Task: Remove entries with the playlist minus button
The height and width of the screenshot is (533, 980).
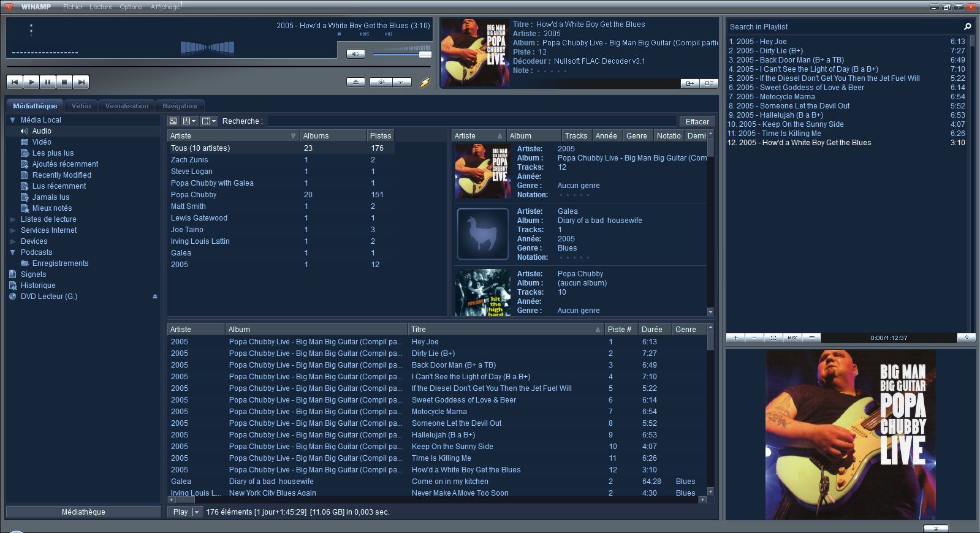Action: tap(754, 338)
